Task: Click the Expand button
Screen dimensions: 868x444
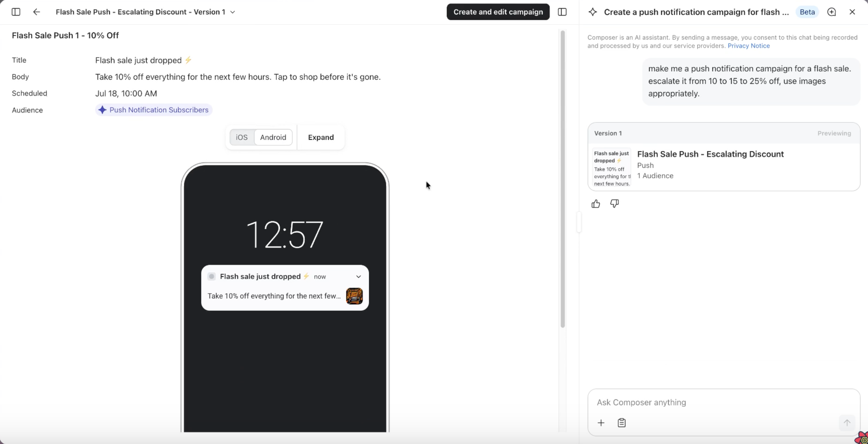Action: [x=321, y=137]
